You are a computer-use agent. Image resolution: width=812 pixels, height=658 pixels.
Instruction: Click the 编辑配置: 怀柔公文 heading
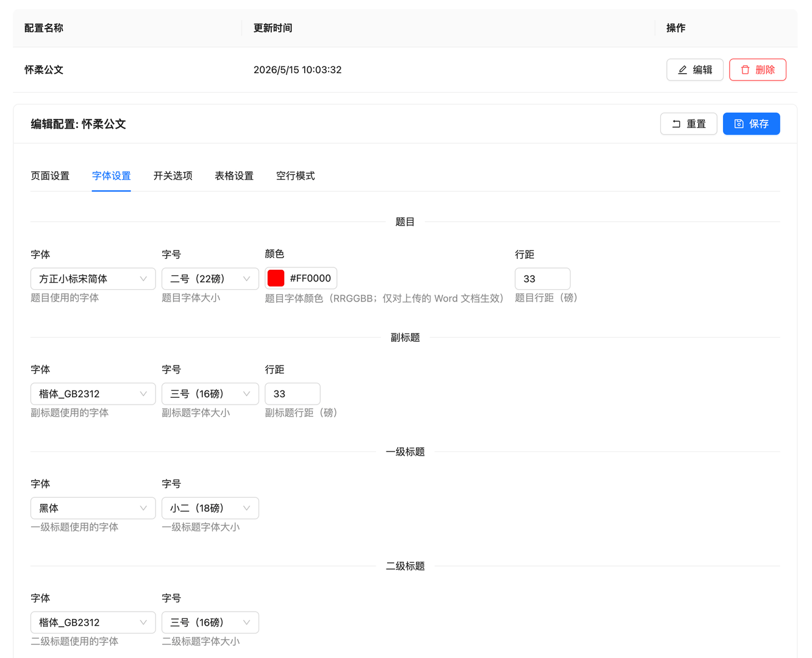79,124
